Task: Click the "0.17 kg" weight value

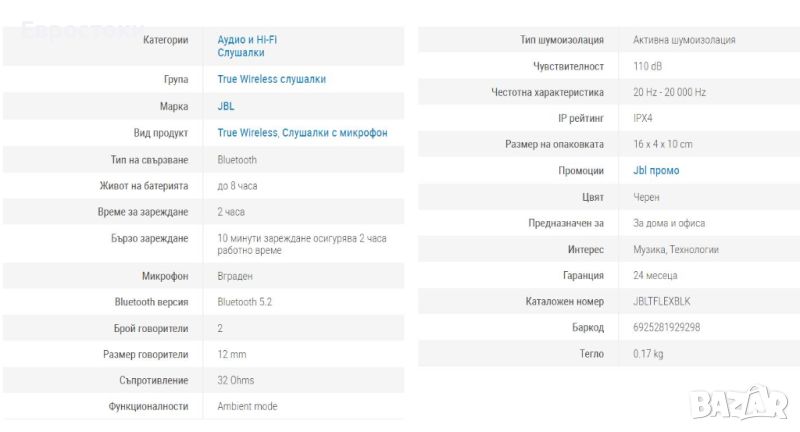Action: [x=648, y=353]
